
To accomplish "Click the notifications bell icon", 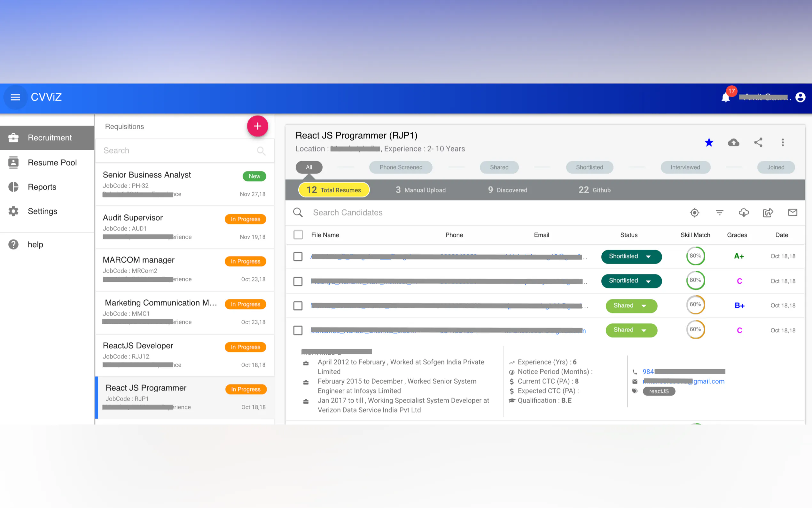I will click(725, 98).
